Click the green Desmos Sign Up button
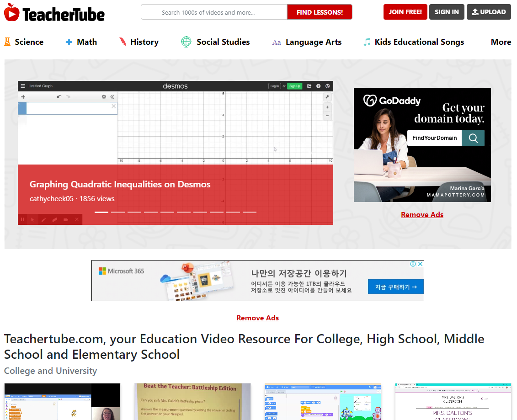 295,86
